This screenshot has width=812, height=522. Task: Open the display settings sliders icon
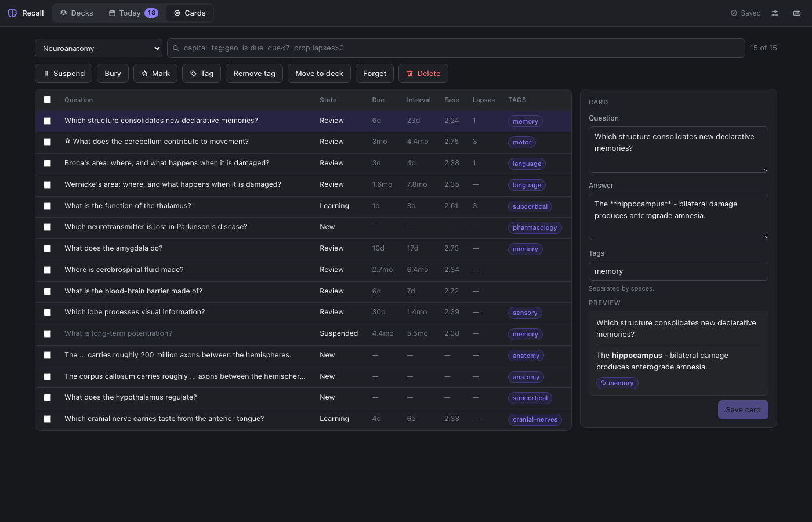pos(775,13)
